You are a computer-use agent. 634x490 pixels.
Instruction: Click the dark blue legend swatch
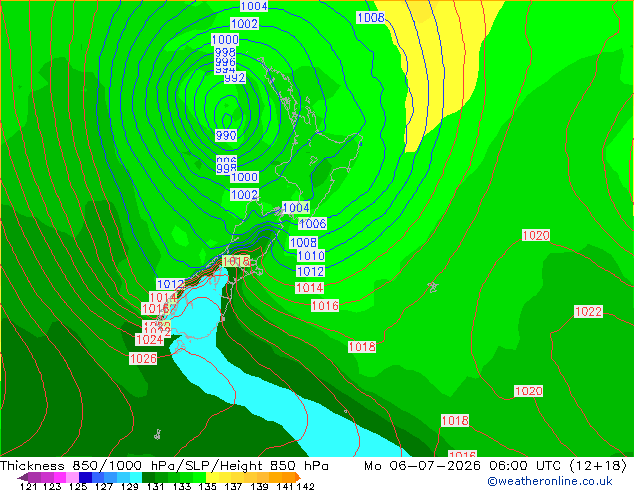coord(85,477)
